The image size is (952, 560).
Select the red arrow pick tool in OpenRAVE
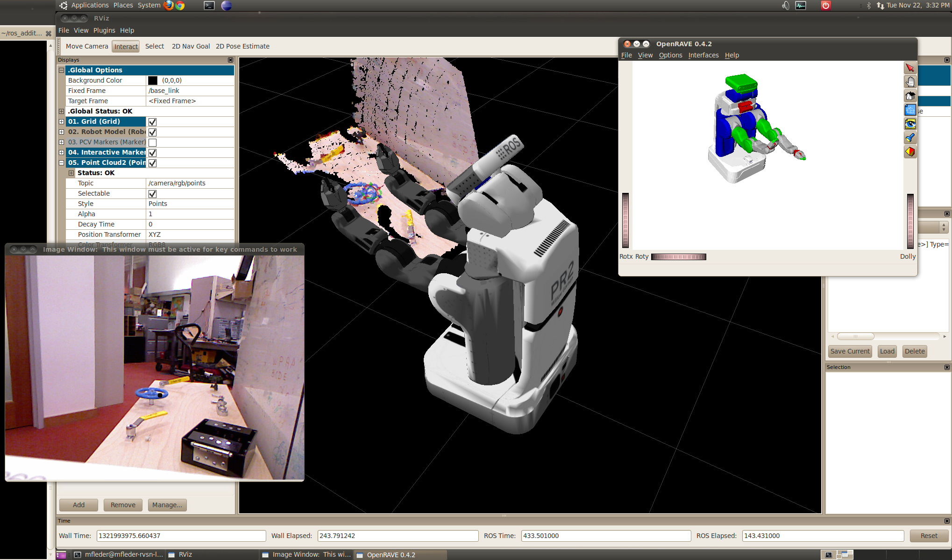(910, 68)
